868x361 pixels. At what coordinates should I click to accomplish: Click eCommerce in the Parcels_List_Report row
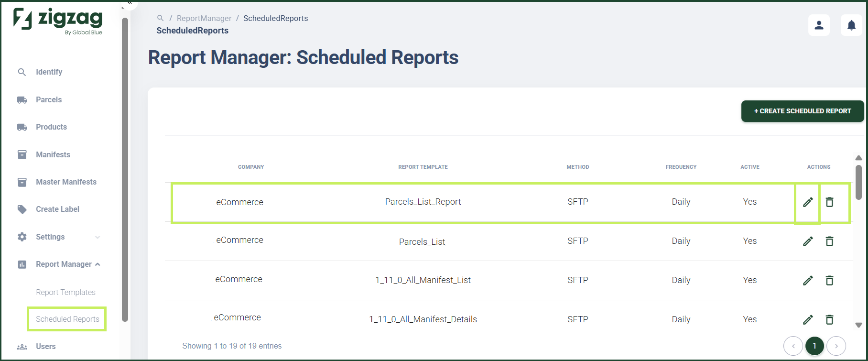239,202
